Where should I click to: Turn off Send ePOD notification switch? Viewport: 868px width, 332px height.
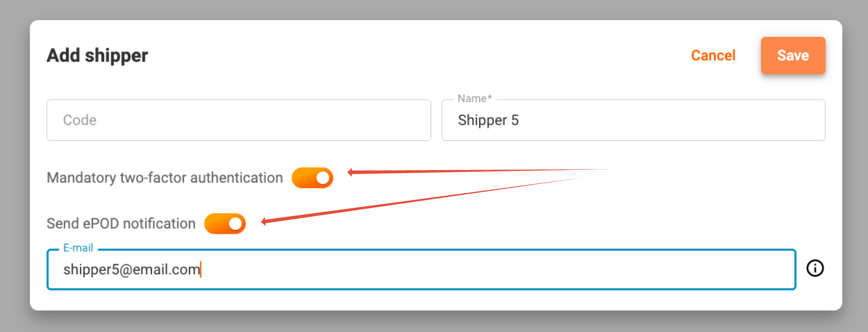[225, 224]
